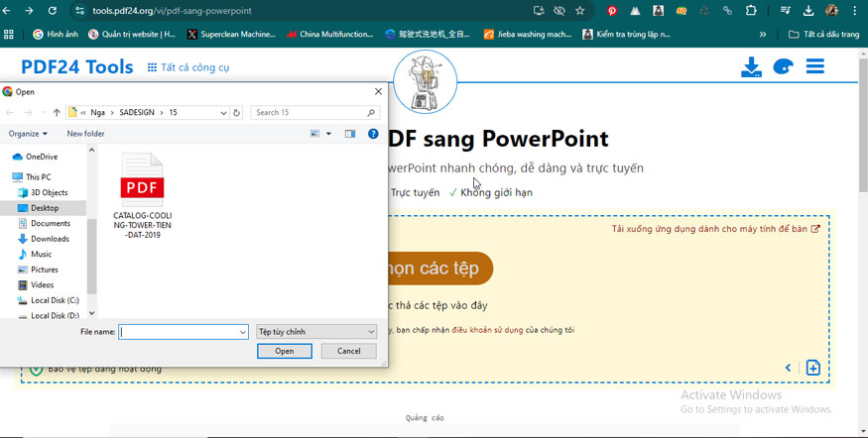
Task: Open the Pinterest extension icon
Action: coord(612,11)
